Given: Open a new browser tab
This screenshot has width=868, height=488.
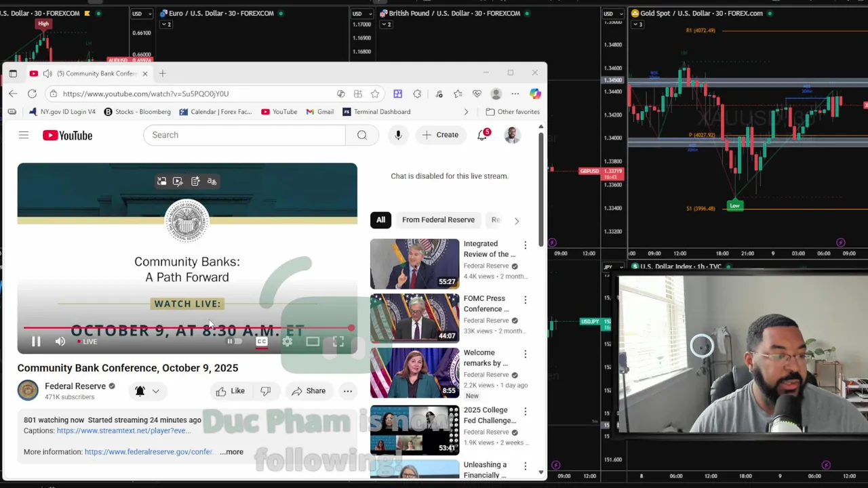Looking at the screenshot, I should (x=162, y=73).
